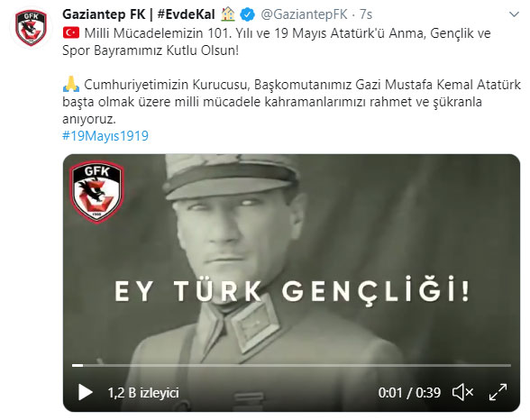Click the house emoji beside EvdeKal
The width and height of the screenshot is (530, 420).
[x=227, y=14]
